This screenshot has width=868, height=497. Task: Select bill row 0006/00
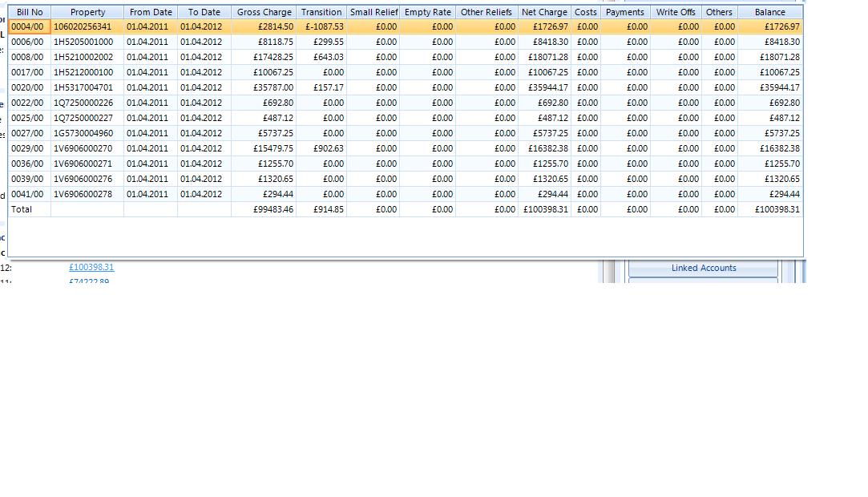coord(406,42)
